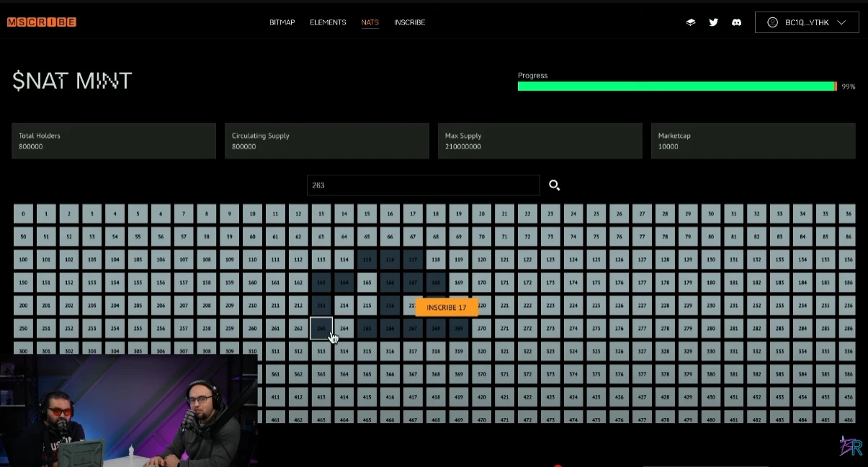Click the Marketcap stat card

(x=753, y=141)
